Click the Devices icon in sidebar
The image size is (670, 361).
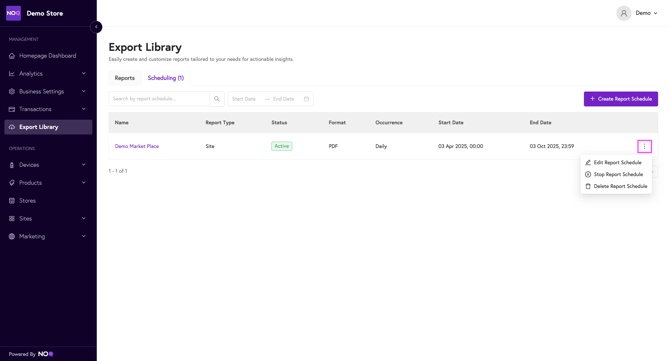pyautogui.click(x=12, y=165)
